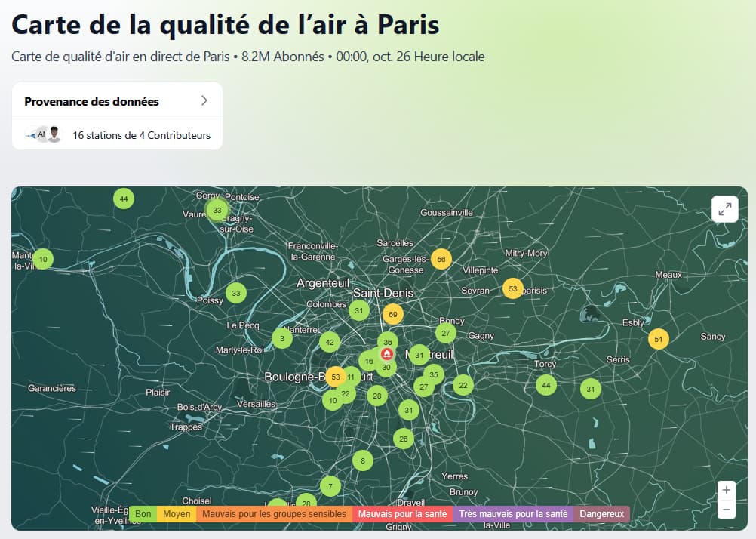Screen dimensions: 756x539
Task: Click the station marker showing 35
Action: tap(433, 374)
